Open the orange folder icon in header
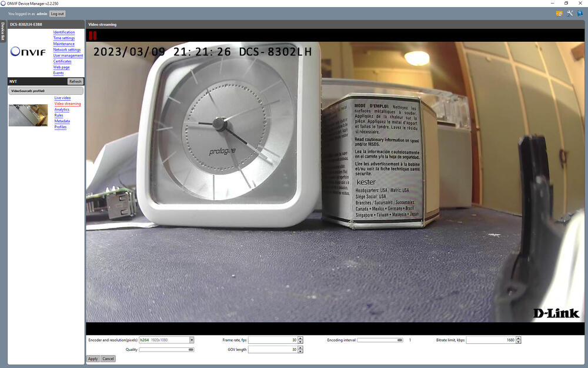 click(559, 14)
